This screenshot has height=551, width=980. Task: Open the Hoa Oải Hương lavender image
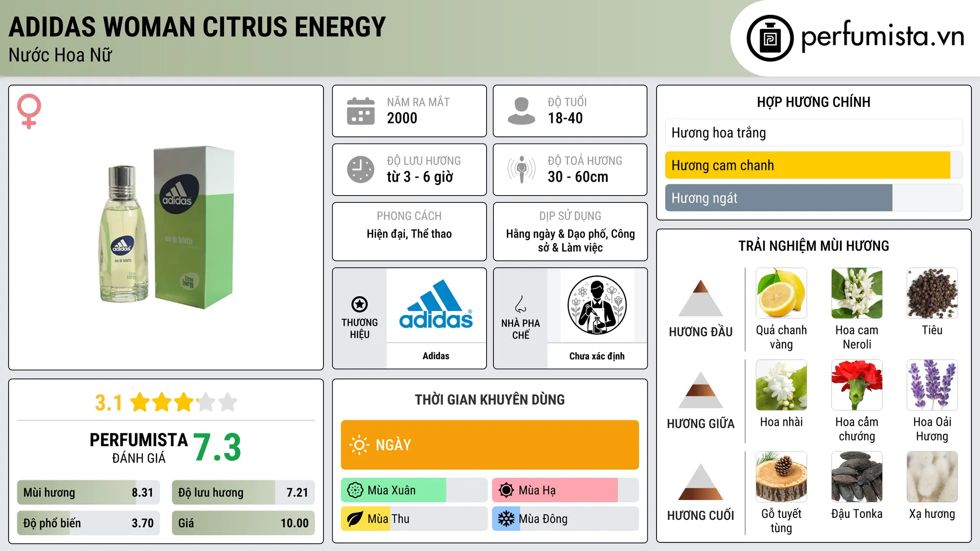(x=932, y=385)
